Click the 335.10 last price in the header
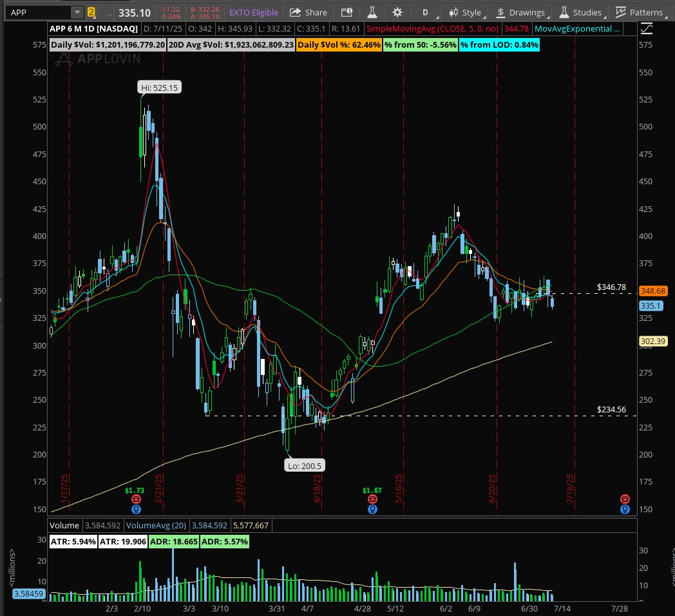This screenshot has width=675, height=616. (x=135, y=13)
